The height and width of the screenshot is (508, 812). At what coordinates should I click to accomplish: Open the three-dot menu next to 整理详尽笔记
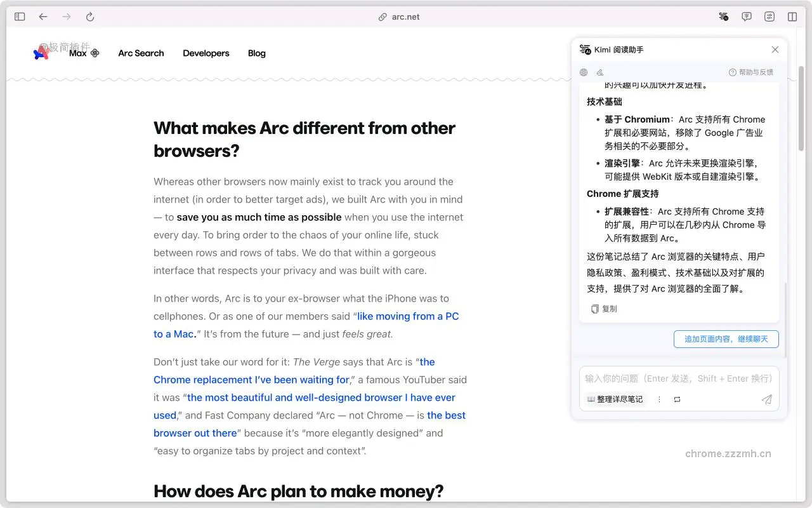pos(658,399)
